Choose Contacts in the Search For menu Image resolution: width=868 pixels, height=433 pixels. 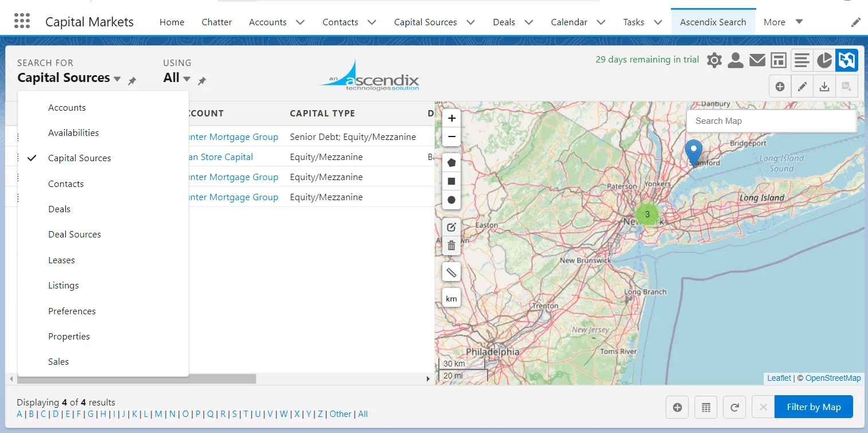coord(103,184)
